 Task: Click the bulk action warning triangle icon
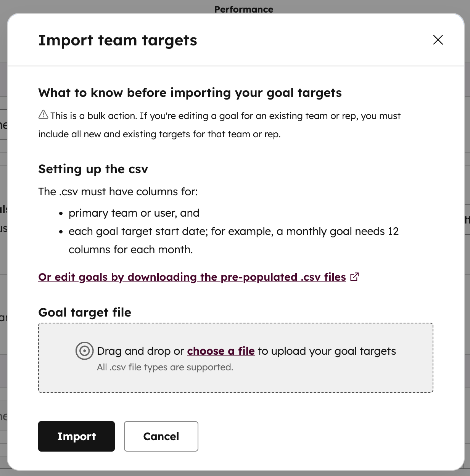(x=43, y=115)
